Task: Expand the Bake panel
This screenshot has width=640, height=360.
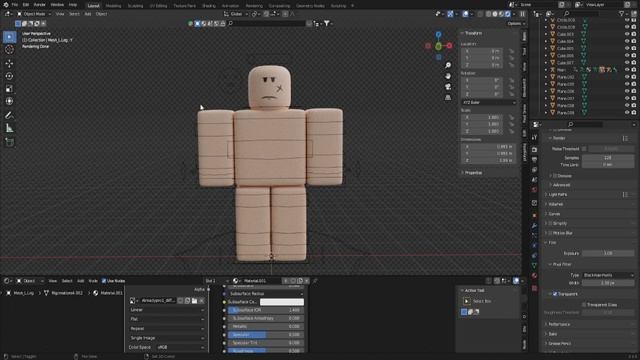Action: pos(552,334)
